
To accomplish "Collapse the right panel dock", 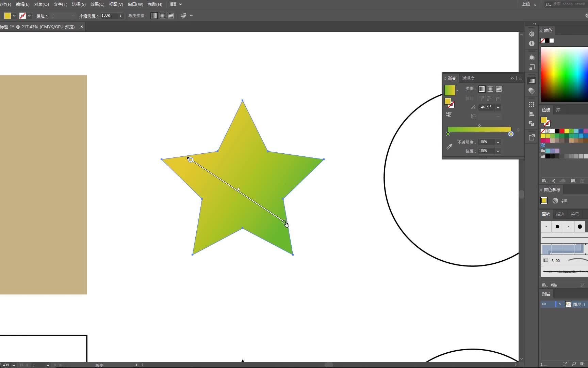I will [x=534, y=24].
